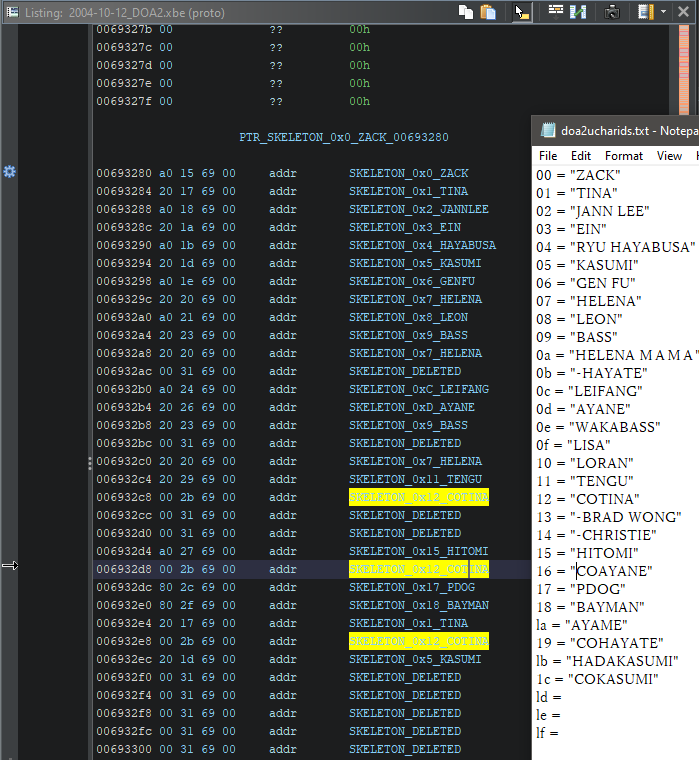The image size is (699, 760).
Task: Open the listing field format editor icon
Action: coord(556,12)
